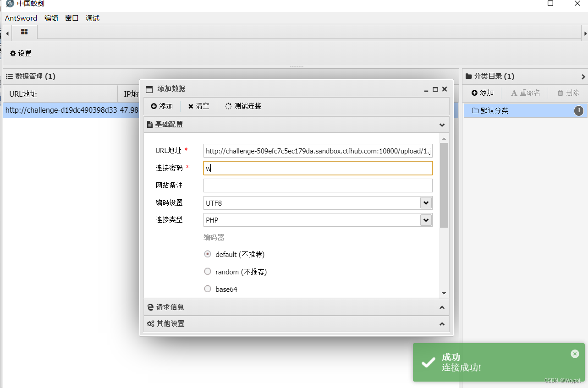Click the 网站备注 input field
This screenshot has width=588, height=388.
click(x=318, y=186)
